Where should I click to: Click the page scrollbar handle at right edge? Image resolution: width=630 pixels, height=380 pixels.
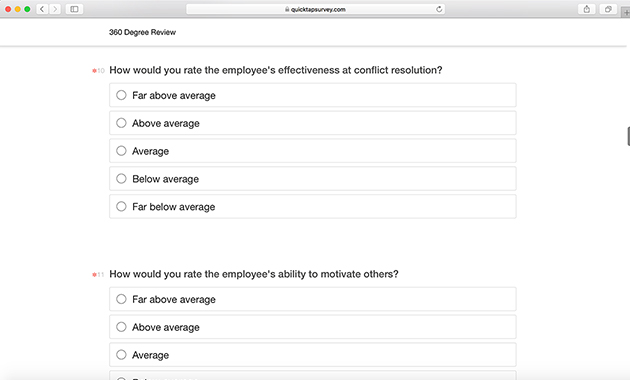click(628, 136)
